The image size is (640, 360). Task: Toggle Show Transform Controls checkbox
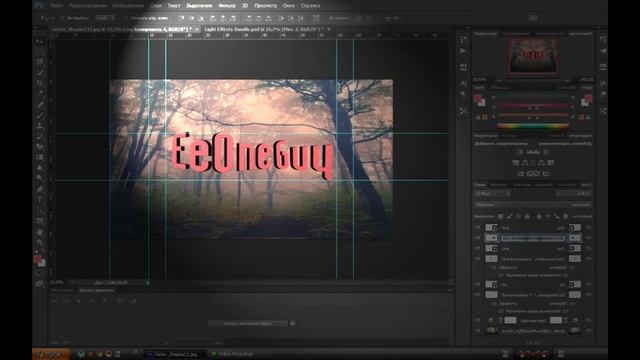coord(126,18)
